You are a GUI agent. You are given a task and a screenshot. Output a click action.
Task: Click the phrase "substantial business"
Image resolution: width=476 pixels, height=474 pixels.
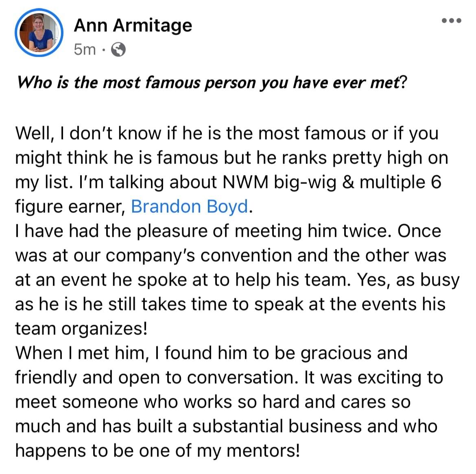click(277, 426)
